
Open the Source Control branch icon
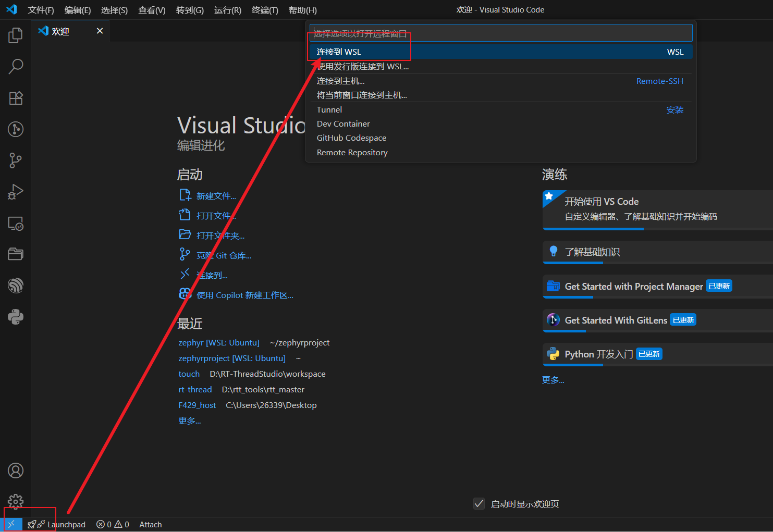coord(16,160)
